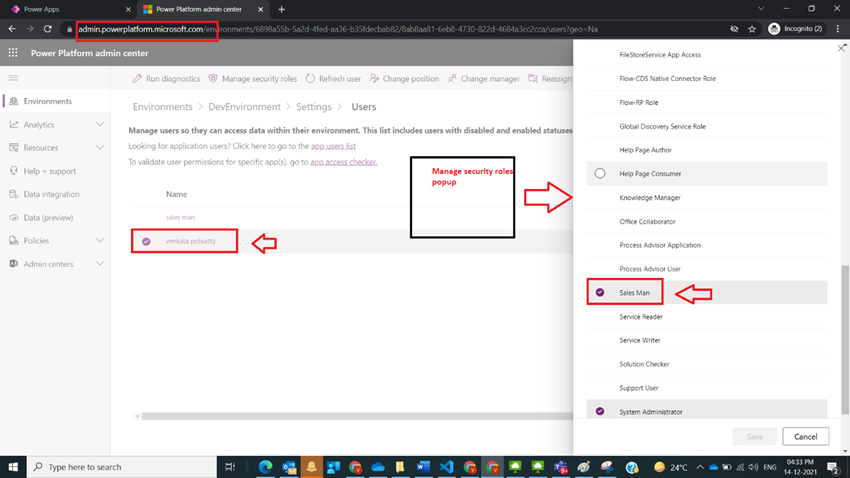Viewport: 850px width, 478px height.
Task: Follow the app access checker link
Action: [343, 162]
